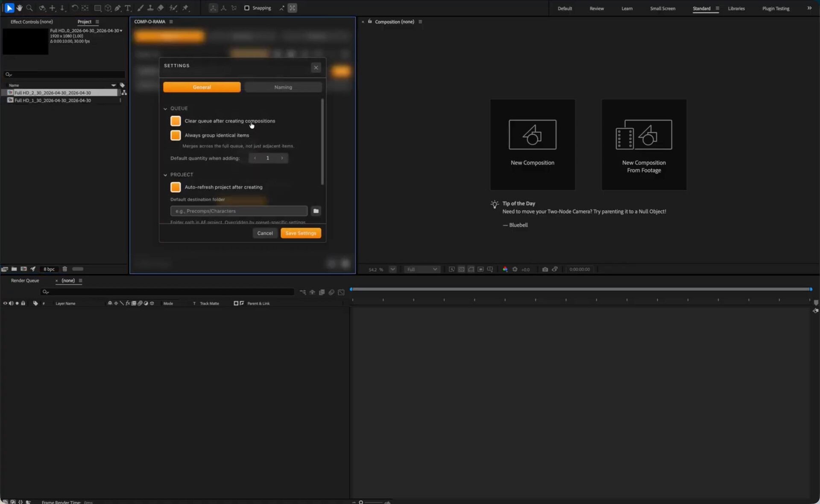Open bit depth 8 bpc setting
The width and height of the screenshot is (820, 504).
tap(49, 269)
